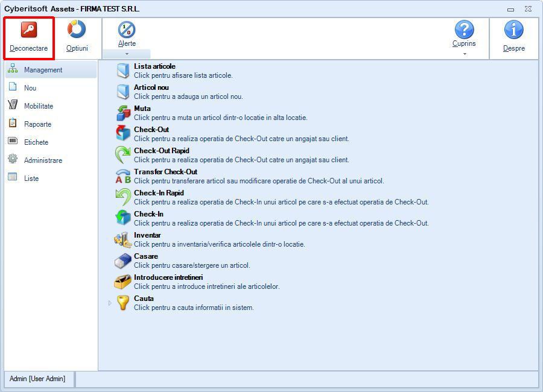Click the Deconectare label
The image size is (543, 392).
[x=29, y=48]
